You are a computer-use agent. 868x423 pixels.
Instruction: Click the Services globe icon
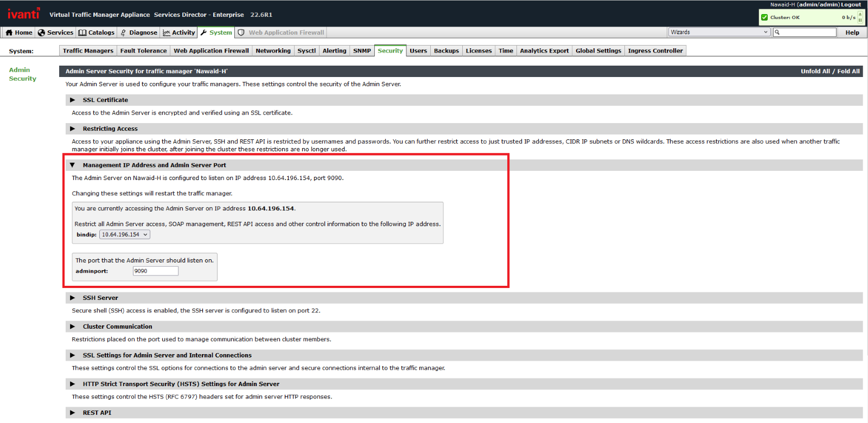pyautogui.click(x=41, y=33)
